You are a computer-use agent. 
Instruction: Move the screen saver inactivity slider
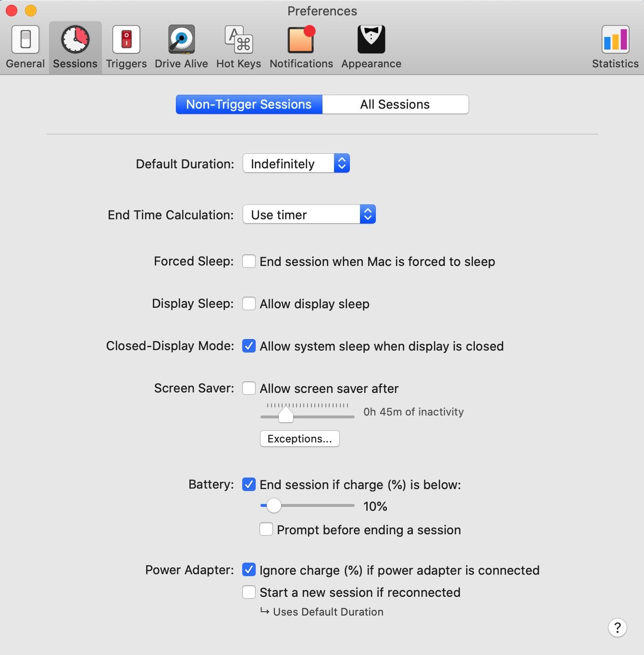pyautogui.click(x=286, y=414)
